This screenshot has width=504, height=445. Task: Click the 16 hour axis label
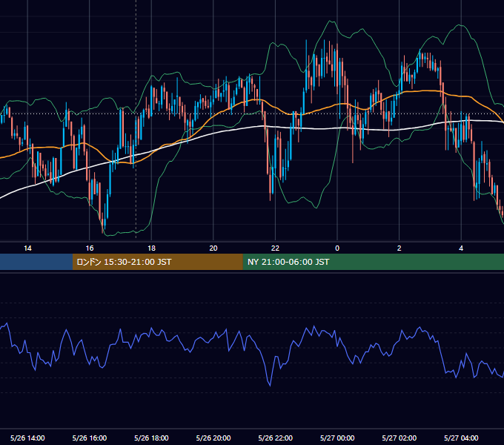coord(90,248)
